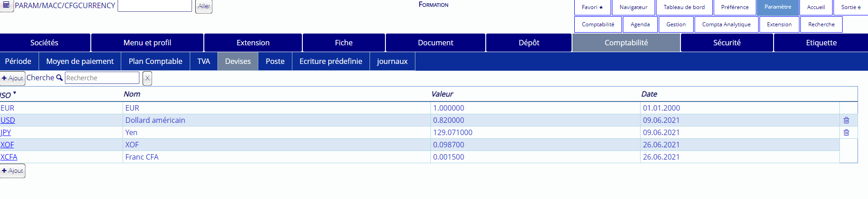Open the USD currency link
The height and width of the screenshot is (199, 868).
8,120
